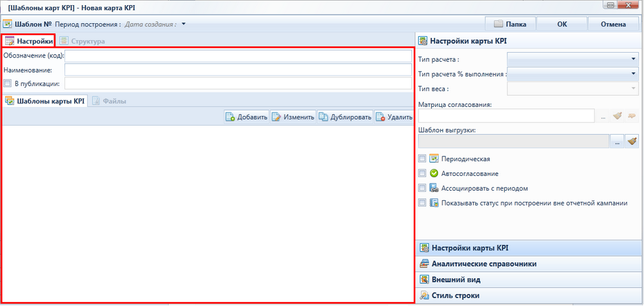Click the browse (…) button for Шаблон выгрузки
Screen dimensions: 644x306
coord(617,141)
